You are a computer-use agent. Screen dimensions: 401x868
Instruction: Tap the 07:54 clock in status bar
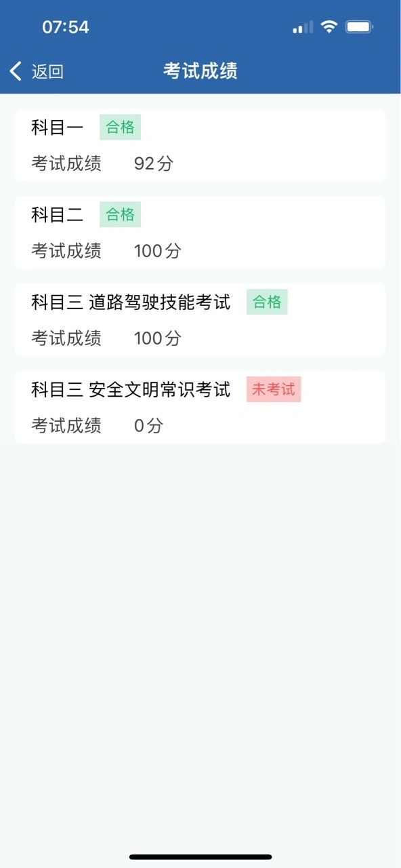(66, 27)
